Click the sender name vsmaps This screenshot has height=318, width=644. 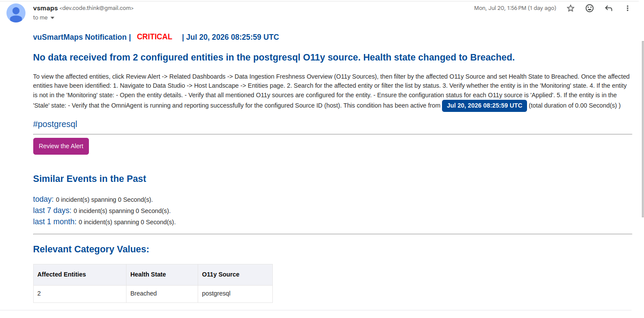(45, 8)
